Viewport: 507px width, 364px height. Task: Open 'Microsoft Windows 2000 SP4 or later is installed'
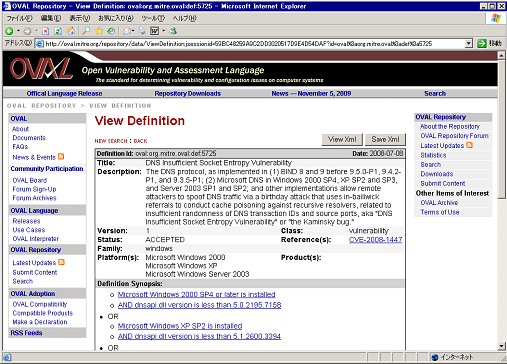coord(197,294)
